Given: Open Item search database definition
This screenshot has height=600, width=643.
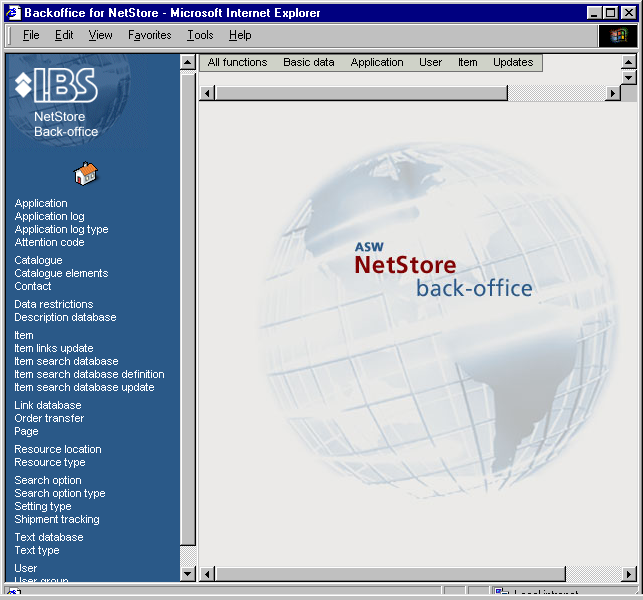Looking at the screenshot, I should tap(89, 374).
